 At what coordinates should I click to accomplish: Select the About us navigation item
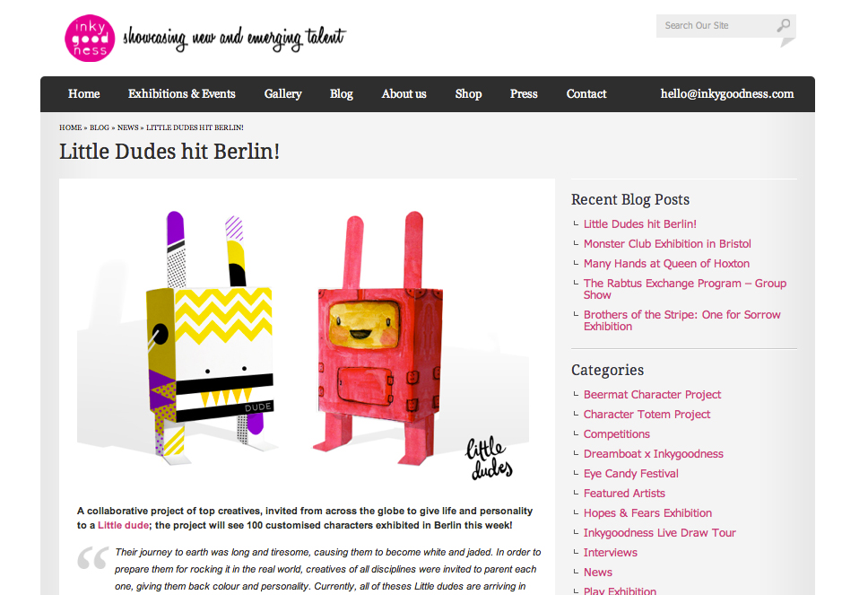click(x=404, y=94)
